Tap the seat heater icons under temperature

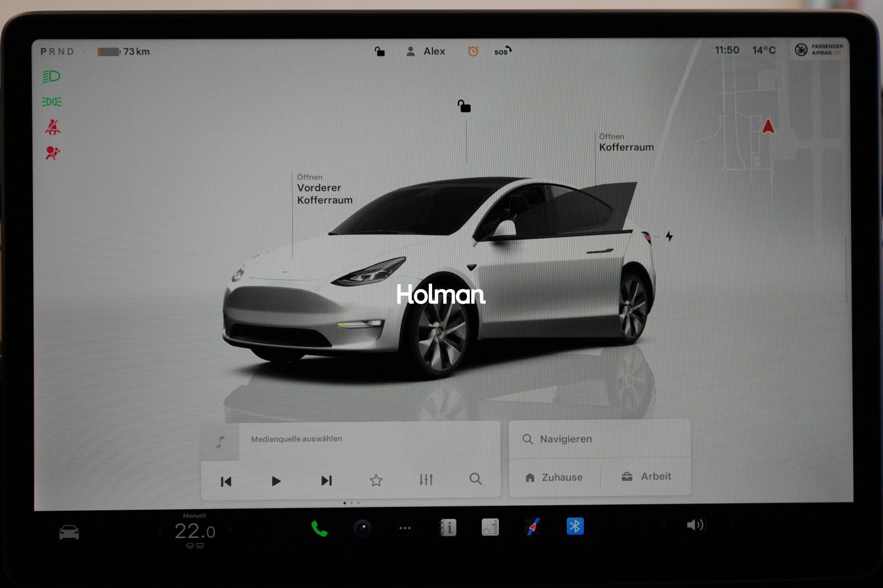click(195, 546)
